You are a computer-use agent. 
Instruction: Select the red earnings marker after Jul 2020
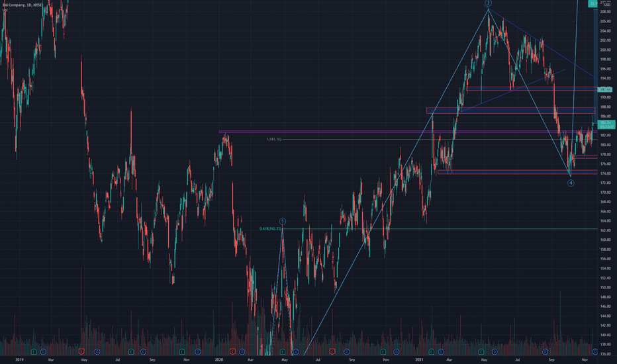pyautogui.click(x=332, y=351)
